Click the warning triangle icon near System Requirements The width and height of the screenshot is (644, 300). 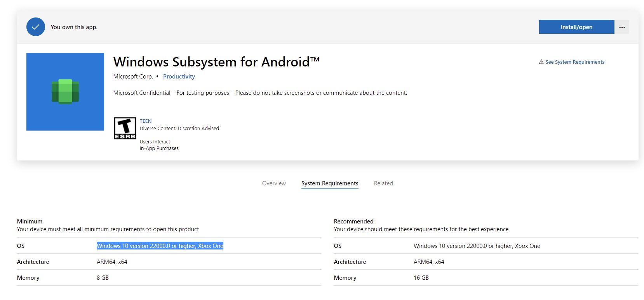[x=541, y=62]
